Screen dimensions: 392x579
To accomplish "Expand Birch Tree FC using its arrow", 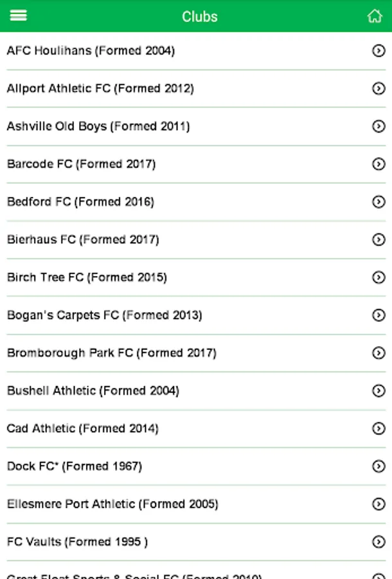I will (379, 278).
